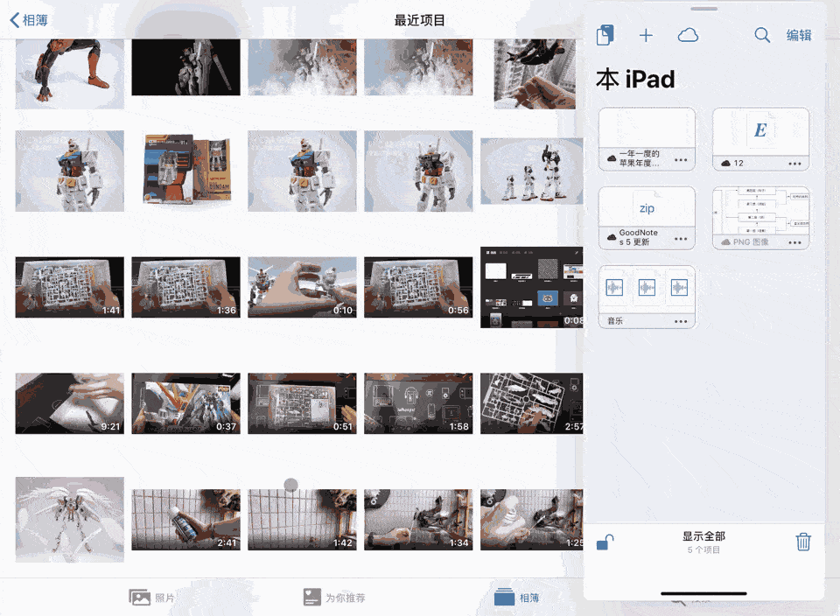Open more options for 音乐 folder
The image size is (840, 616).
pos(681,321)
